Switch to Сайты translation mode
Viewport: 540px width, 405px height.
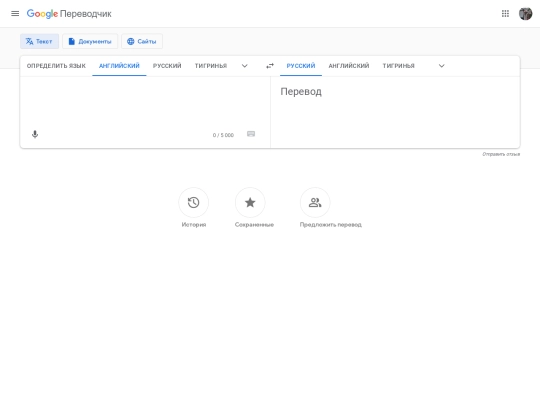142,41
